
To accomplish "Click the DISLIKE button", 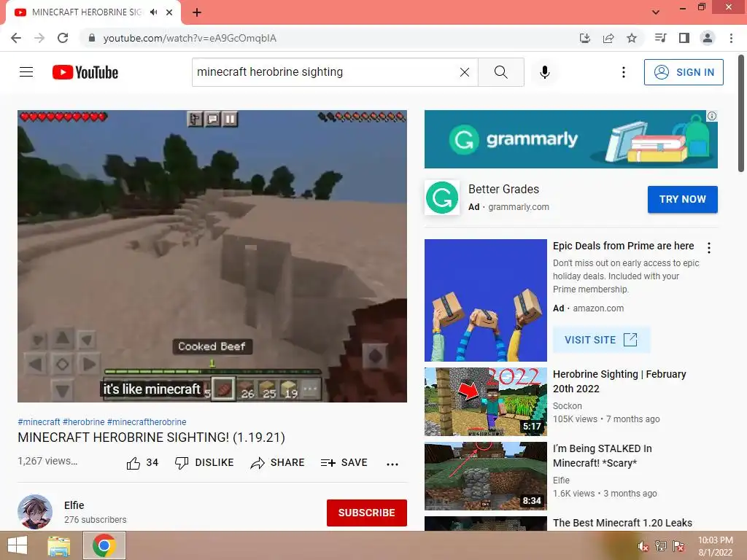I will [204, 463].
